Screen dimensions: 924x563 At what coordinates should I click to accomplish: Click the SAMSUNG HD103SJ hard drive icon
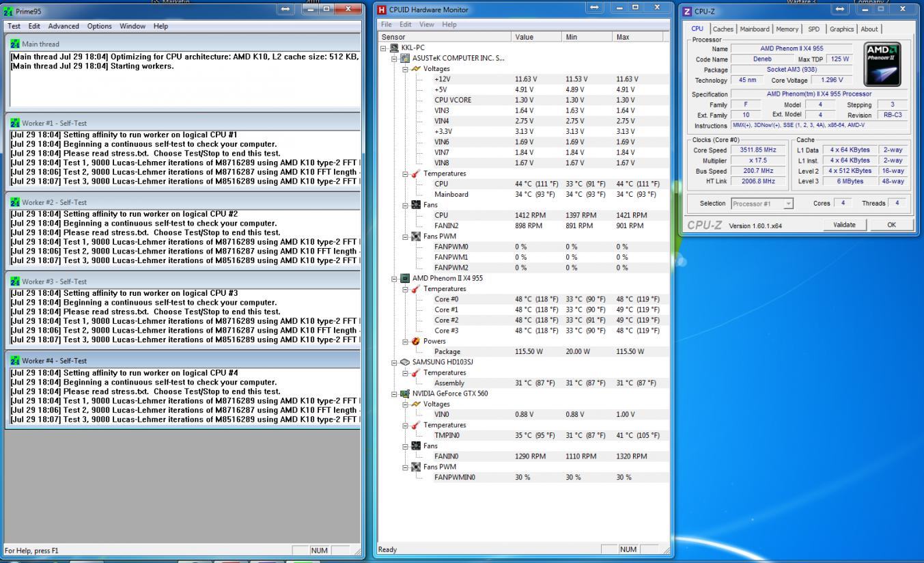tap(405, 362)
